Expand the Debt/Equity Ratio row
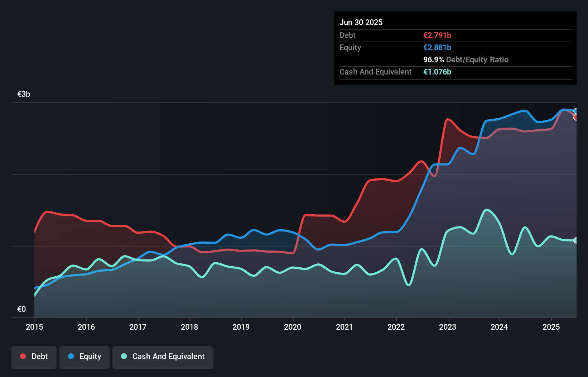This screenshot has width=588, height=377. (466, 60)
